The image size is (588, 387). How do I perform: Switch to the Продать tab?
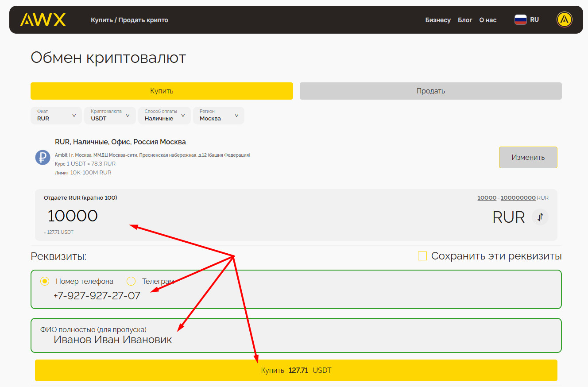point(430,91)
